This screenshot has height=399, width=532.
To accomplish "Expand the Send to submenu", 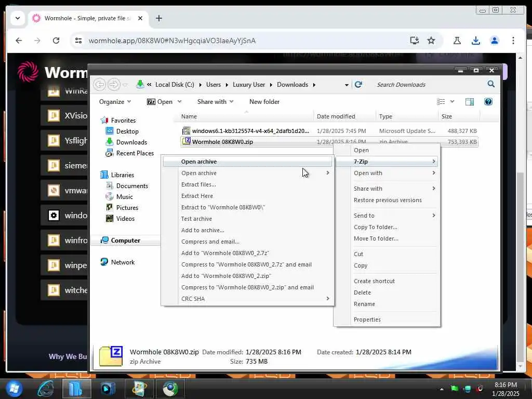I will 387,216.
